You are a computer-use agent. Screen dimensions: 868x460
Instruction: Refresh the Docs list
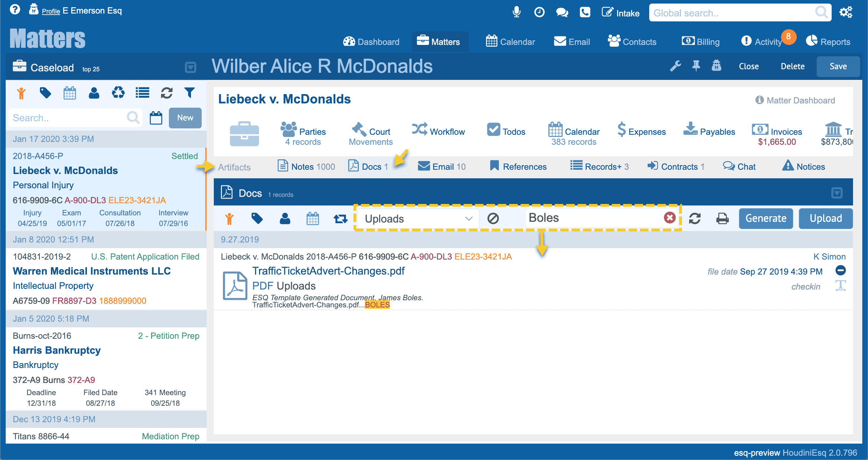coord(695,218)
